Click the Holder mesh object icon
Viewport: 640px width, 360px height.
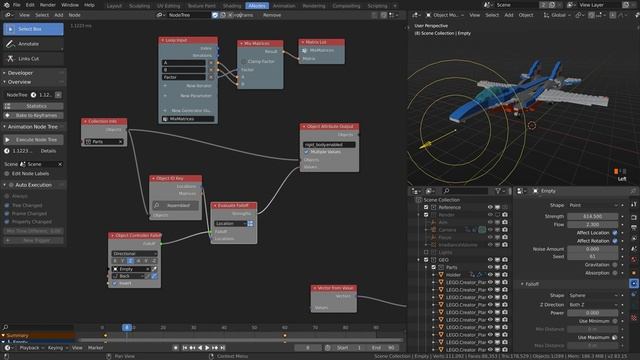pyautogui.click(x=441, y=275)
